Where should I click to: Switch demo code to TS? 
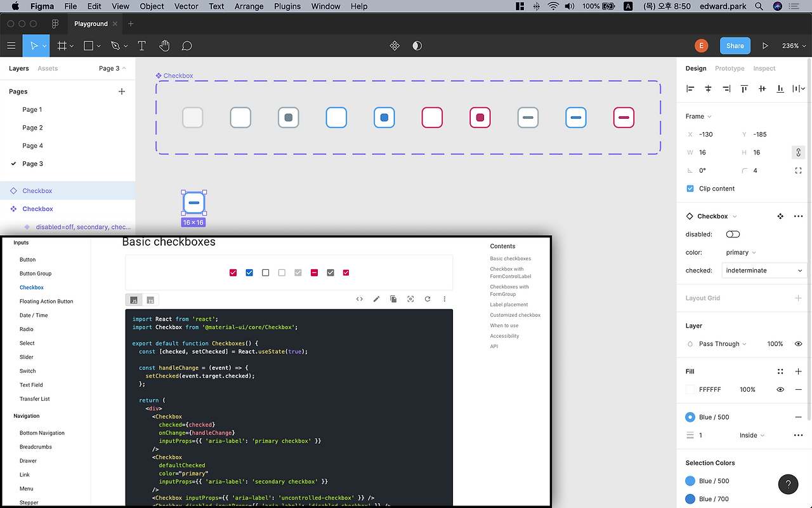click(x=150, y=300)
